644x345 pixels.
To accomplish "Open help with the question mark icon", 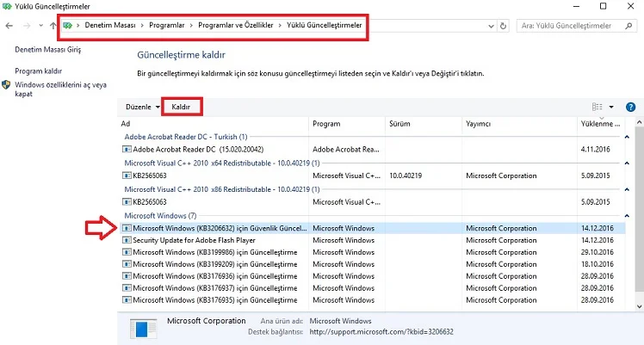I will point(630,107).
